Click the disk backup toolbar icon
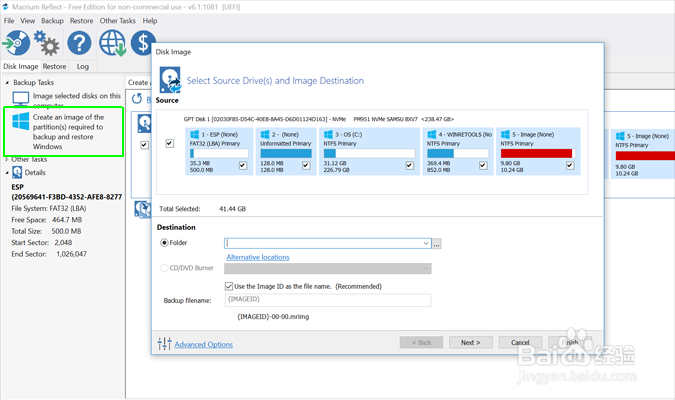Viewport: 675px width, 400px height. (16, 43)
